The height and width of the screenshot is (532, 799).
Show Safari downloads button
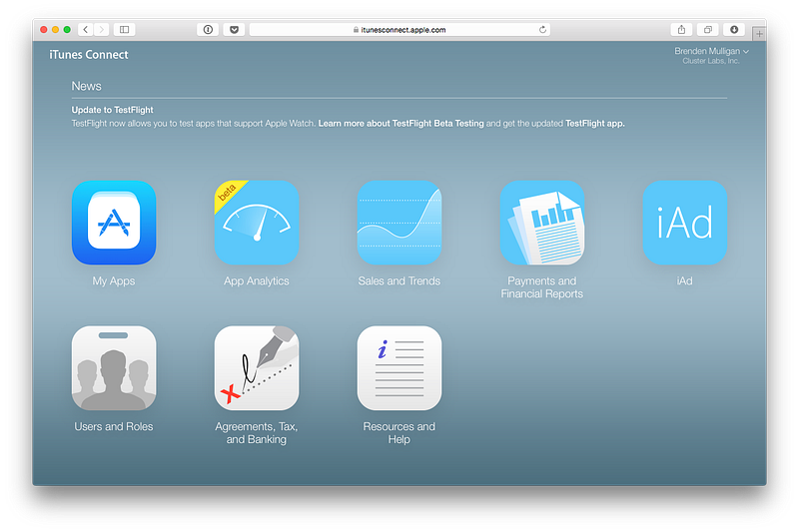[x=734, y=30]
